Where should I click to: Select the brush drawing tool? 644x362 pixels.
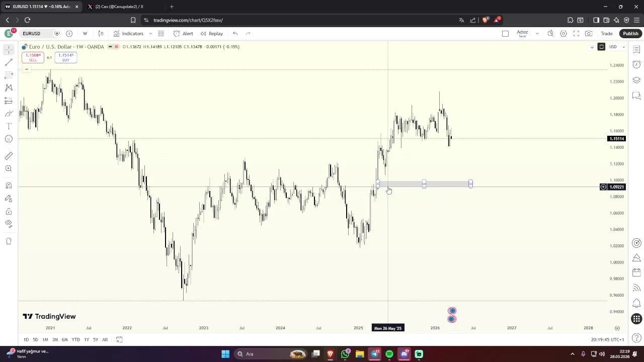(9, 114)
